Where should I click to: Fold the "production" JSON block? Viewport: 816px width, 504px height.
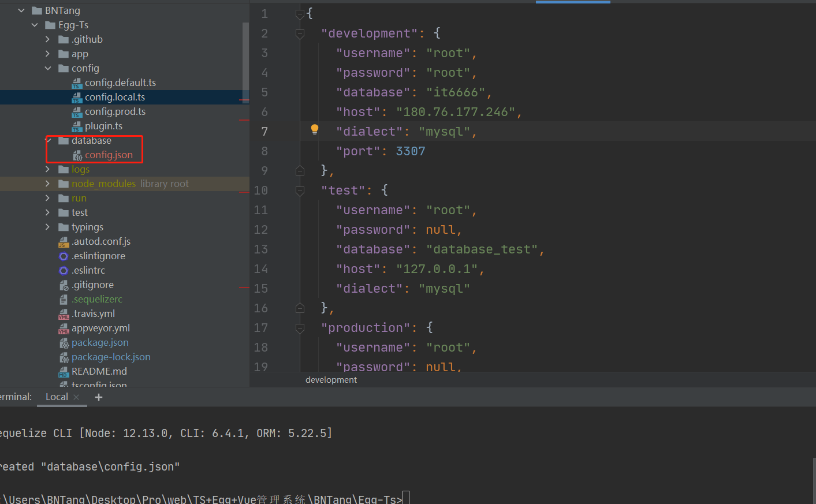[300, 328]
